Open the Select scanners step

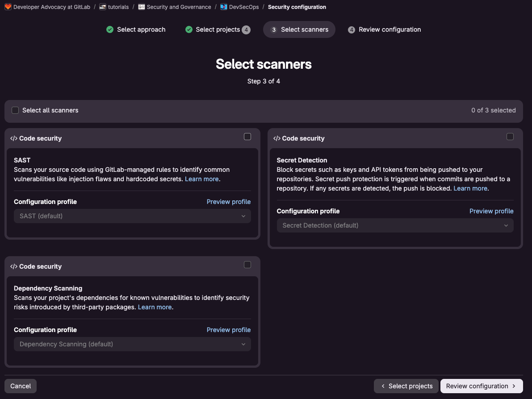click(x=299, y=29)
